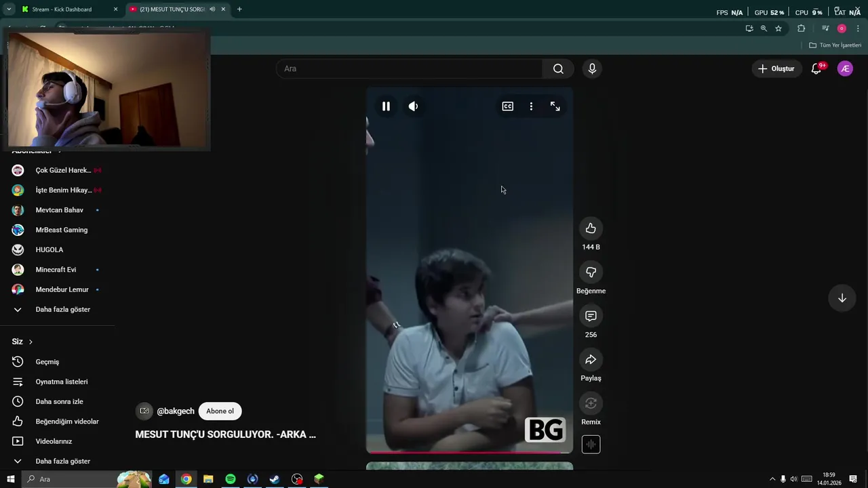Open the Windows notification center
868x488 pixels.
853,479
